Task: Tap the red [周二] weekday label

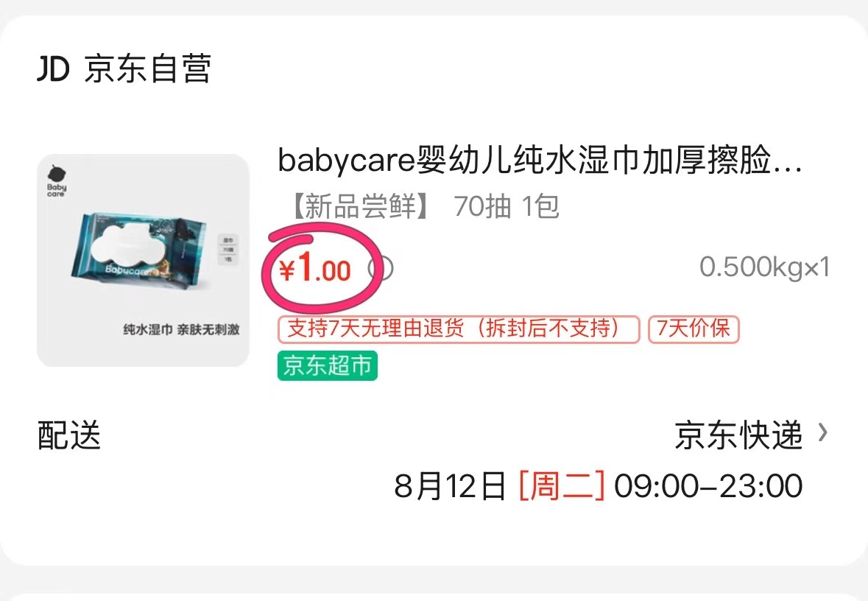Action: click(x=561, y=486)
